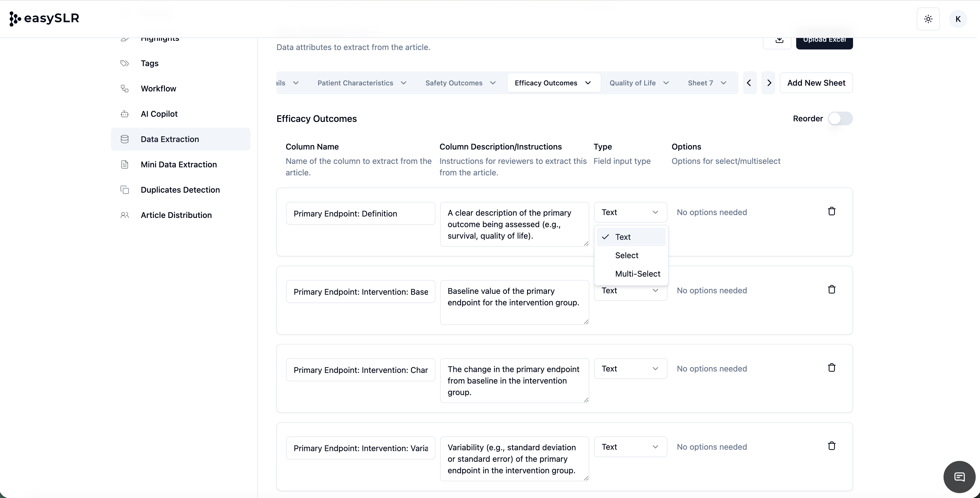Switch to the Safety Outcomes sheet tab
Viewport: 980px width, 498px height.
tap(454, 83)
